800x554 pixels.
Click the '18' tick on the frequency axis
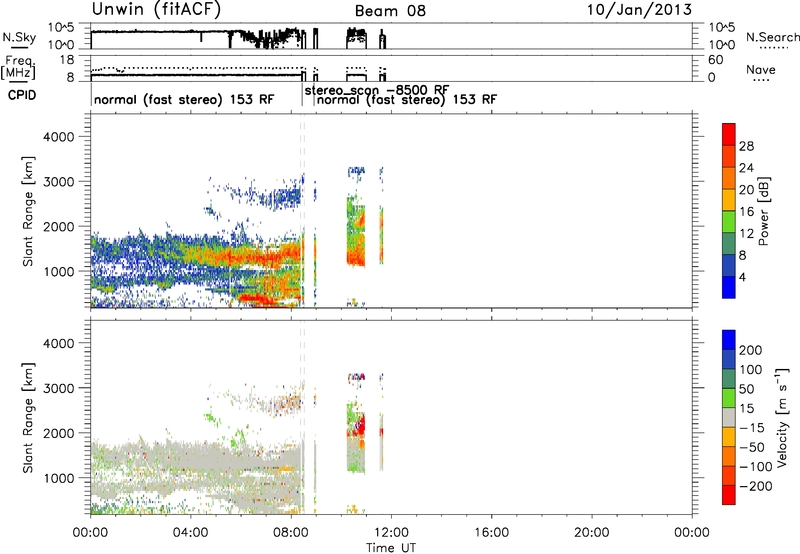(x=67, y=60)
